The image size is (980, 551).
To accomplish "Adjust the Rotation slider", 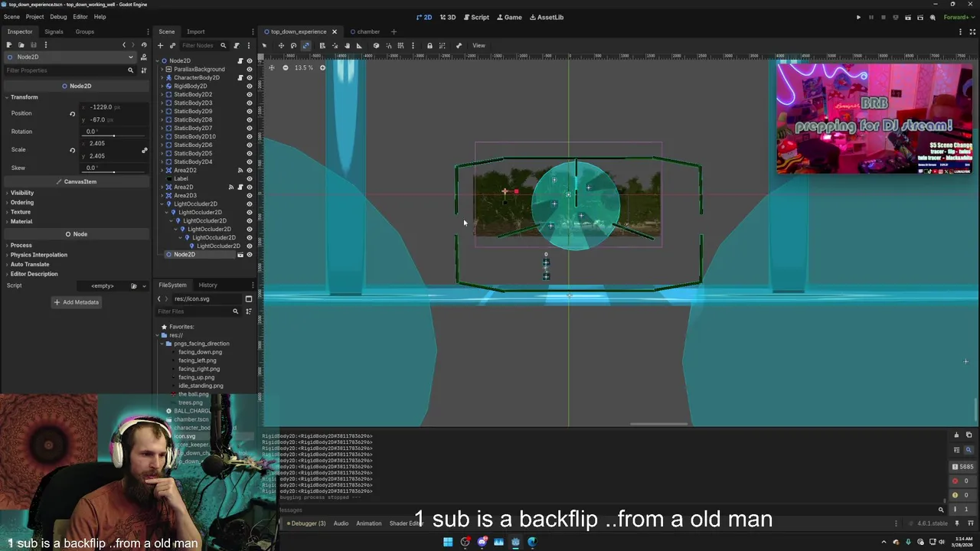I will coord(114,135).
